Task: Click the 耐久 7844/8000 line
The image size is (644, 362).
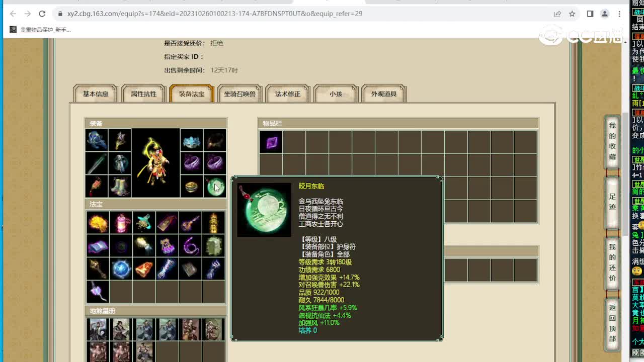Action: point(321,300)
